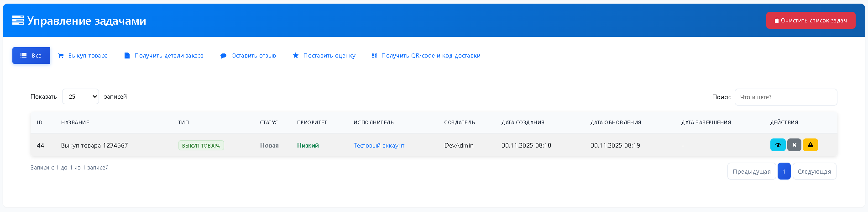Go to the "Следующая" page
Viewport: 868px width, 212px height.
pyautogui.click(x=814, y=172)
